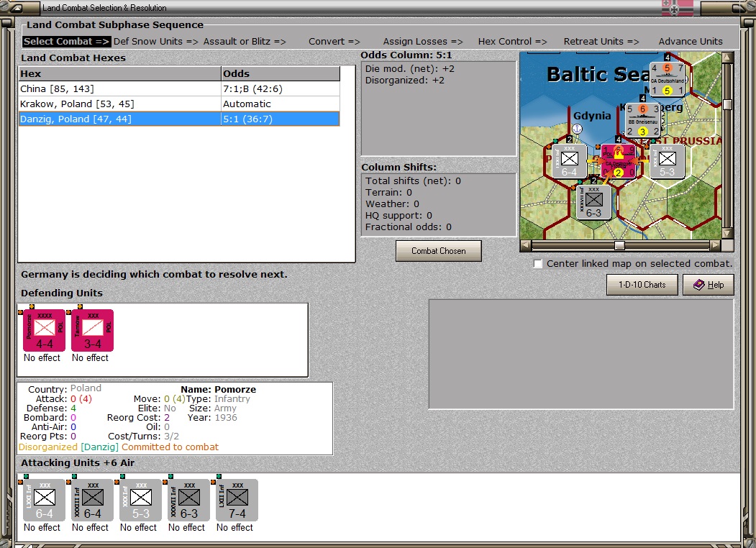Click the 5:1 (36:7) odds cell
The width and height of the screenshot is (756, 548).
280,119
